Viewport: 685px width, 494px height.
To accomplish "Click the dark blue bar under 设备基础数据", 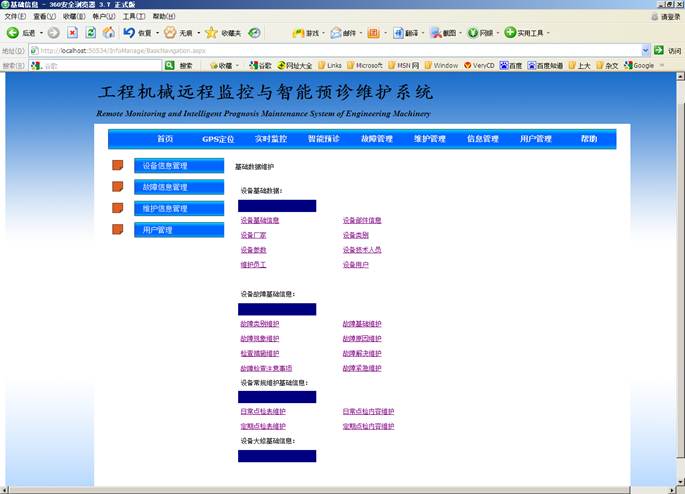I will click(x=277, y=205).
